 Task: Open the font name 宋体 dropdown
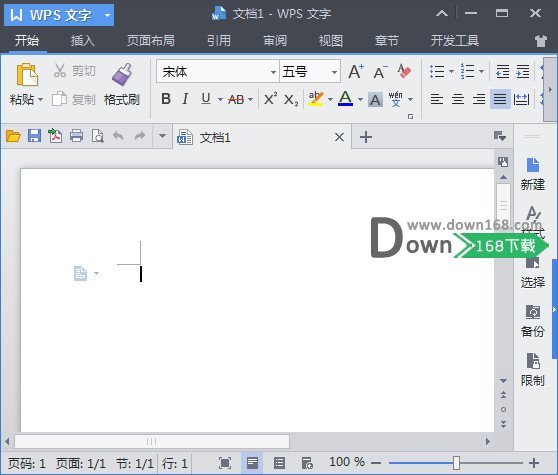273,72
